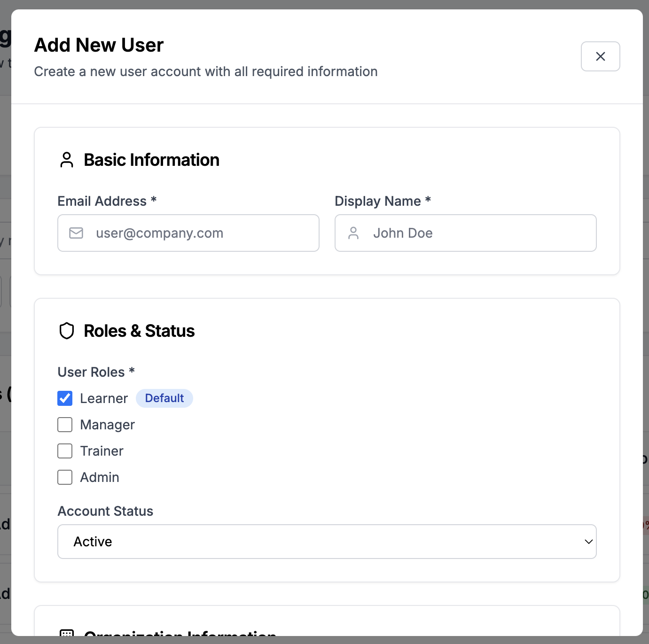Click the Display Name input field
Screen dimensions: 649x644
465,233
